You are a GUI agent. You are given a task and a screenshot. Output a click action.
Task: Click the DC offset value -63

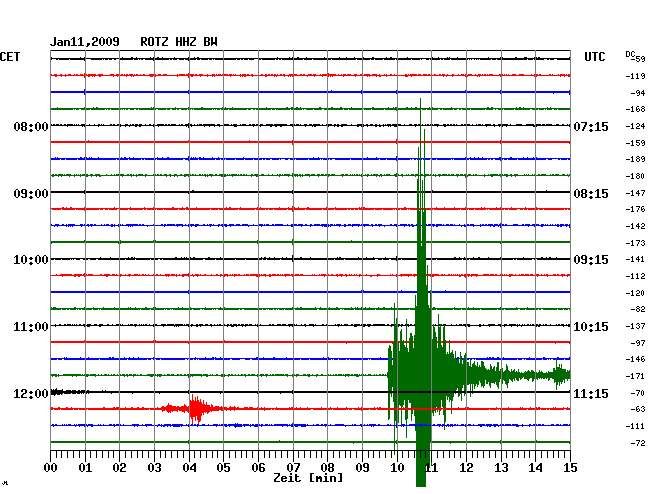[638, 409]
